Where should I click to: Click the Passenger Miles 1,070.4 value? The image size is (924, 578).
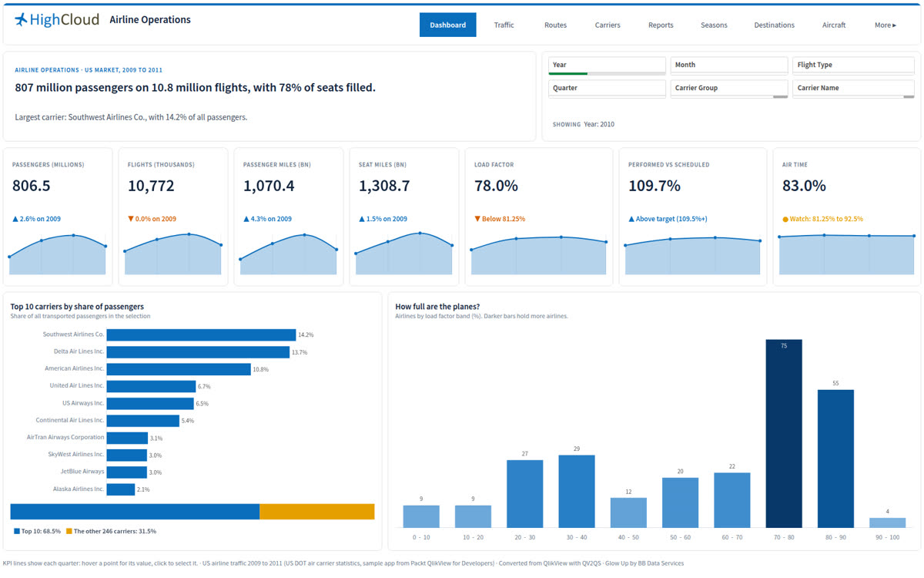click(x=269, y=186)
